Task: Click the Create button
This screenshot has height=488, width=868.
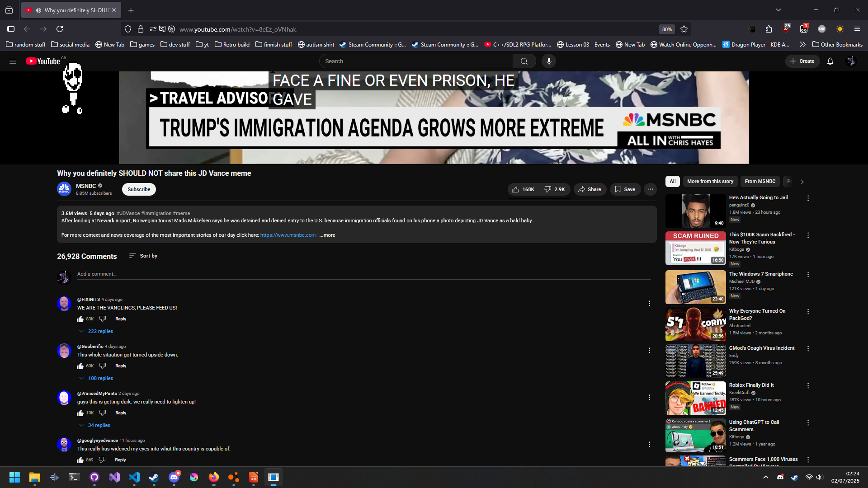Action: pyautogui.click(x=802, y=61)
